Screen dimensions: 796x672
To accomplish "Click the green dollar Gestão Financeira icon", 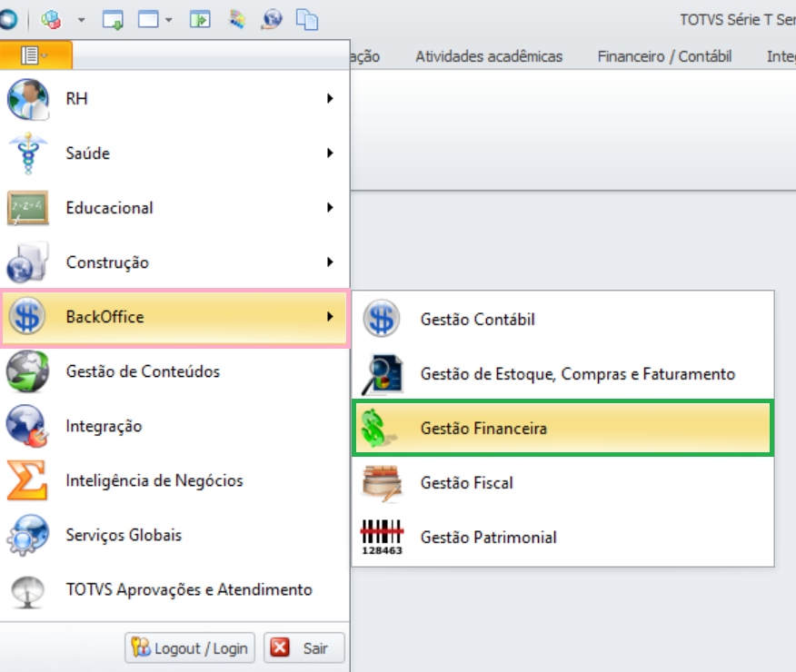I will [x=377, y=428].
